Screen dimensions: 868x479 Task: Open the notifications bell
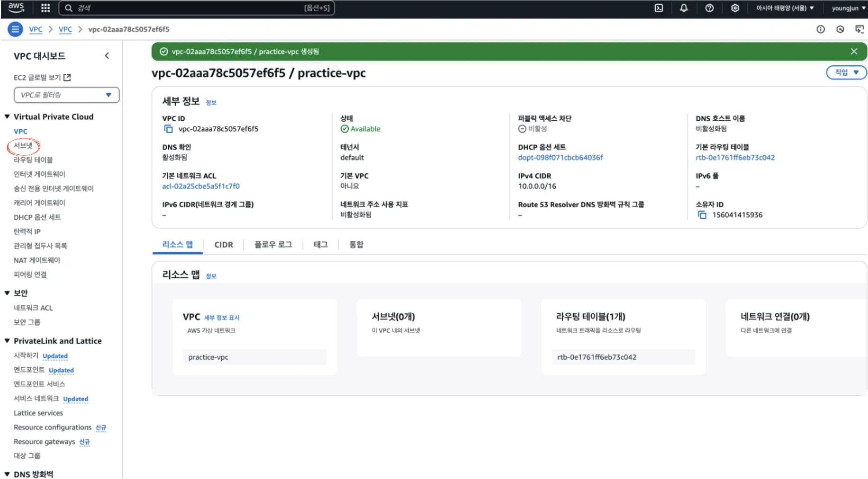684,8
